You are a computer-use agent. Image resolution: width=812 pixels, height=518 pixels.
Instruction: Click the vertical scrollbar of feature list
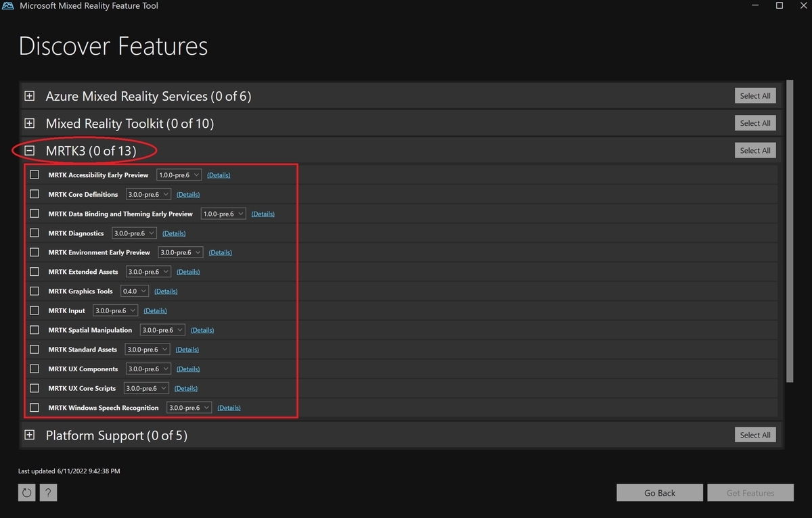pos(789,230)
